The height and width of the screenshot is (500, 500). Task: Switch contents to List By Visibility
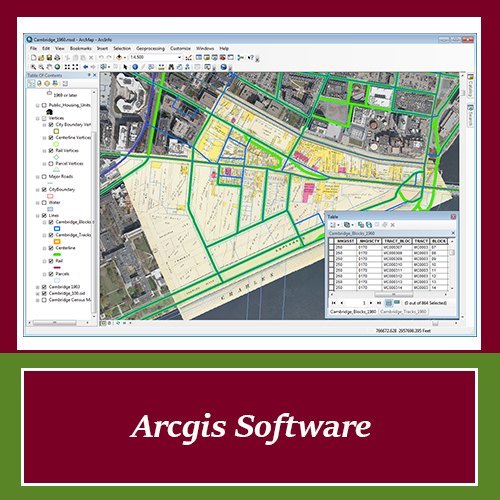point(47,83)
